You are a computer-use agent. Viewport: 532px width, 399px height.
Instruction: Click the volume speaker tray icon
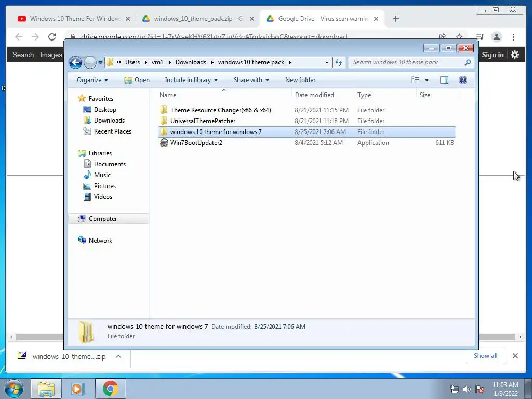click(x=467, y=389)
